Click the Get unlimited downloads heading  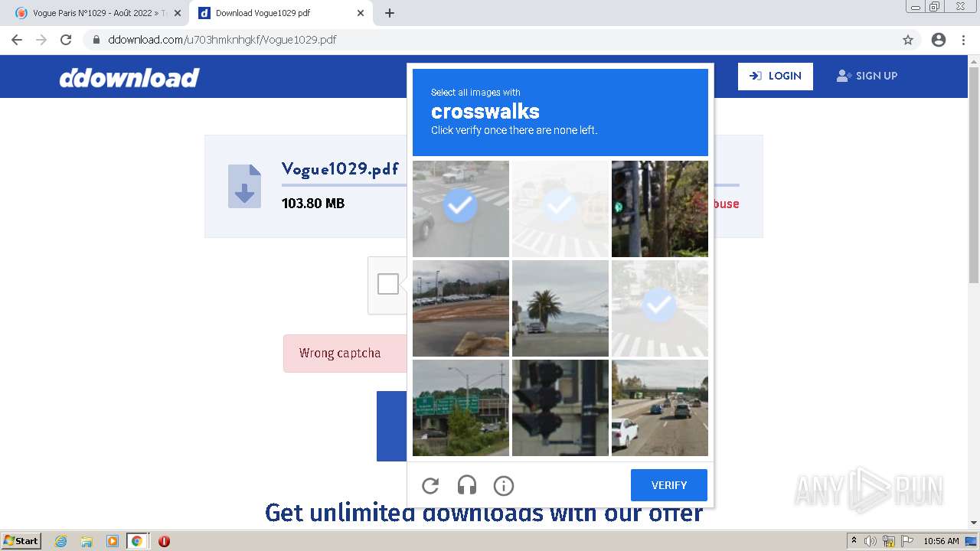click(x=484, y=513)
